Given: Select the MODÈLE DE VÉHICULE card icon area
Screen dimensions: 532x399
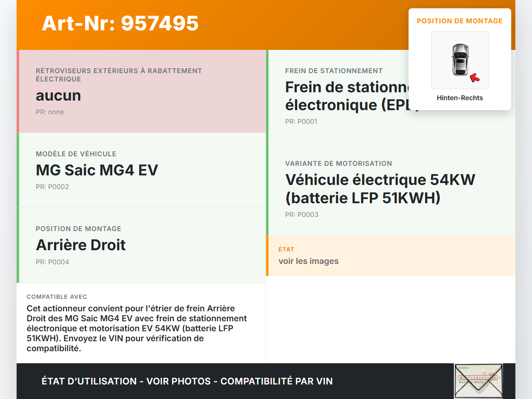Looking at the screenshot, I should (141, 170).
